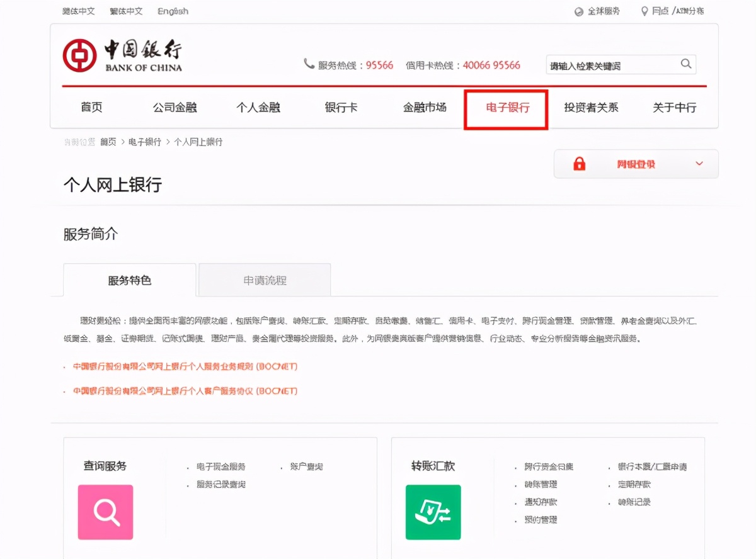This screenshot has height=559, width=756.
Task: Click the green transfer icon under 转账汇款
Action: point(433,512)
